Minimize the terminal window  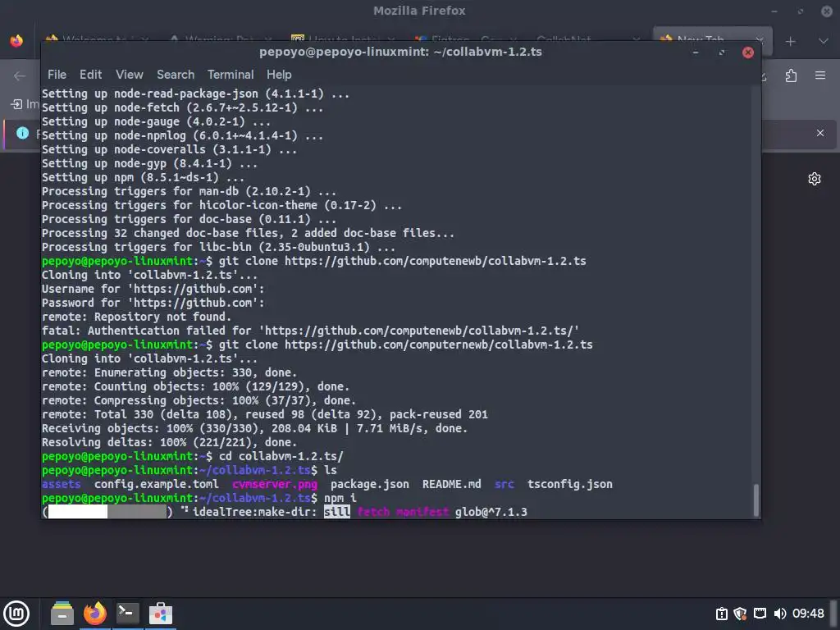pos(696,52)
